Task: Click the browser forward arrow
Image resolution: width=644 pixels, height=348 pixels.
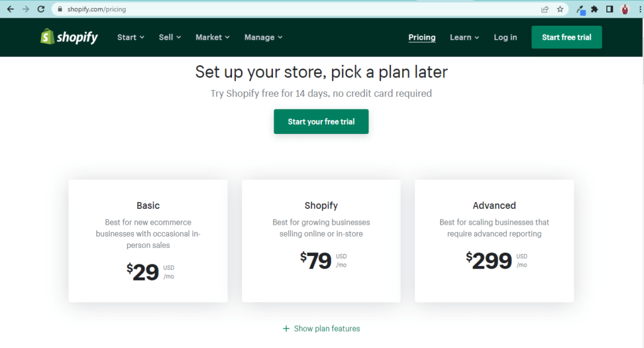Action: click(x=25, y=9)
